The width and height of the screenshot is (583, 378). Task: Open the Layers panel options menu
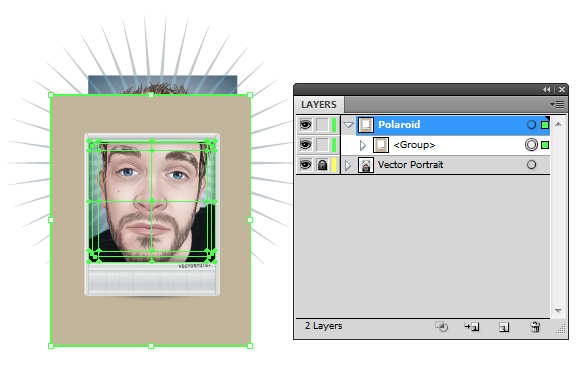[557, 104]
